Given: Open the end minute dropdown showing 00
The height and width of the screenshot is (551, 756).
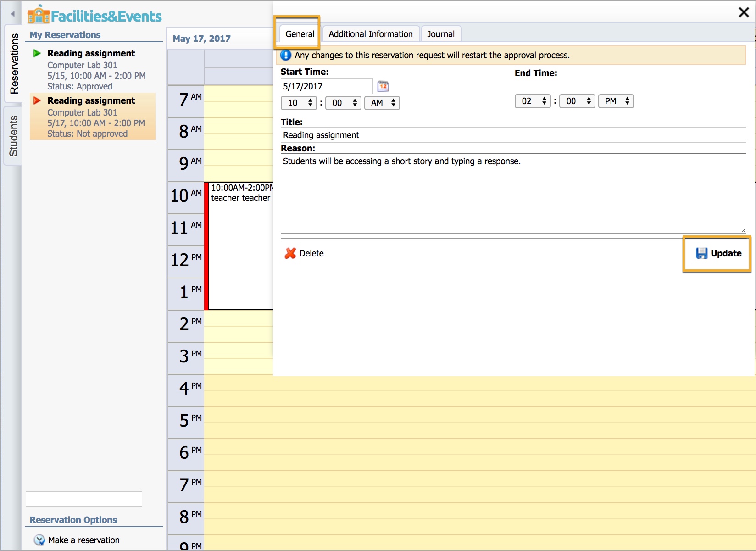Looking at the screenshot, I should point(577,101).
